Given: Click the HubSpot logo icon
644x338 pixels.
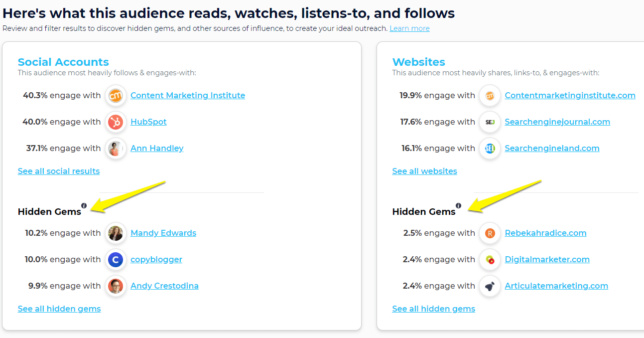Looking at the screenshot, I should [116, 122].
